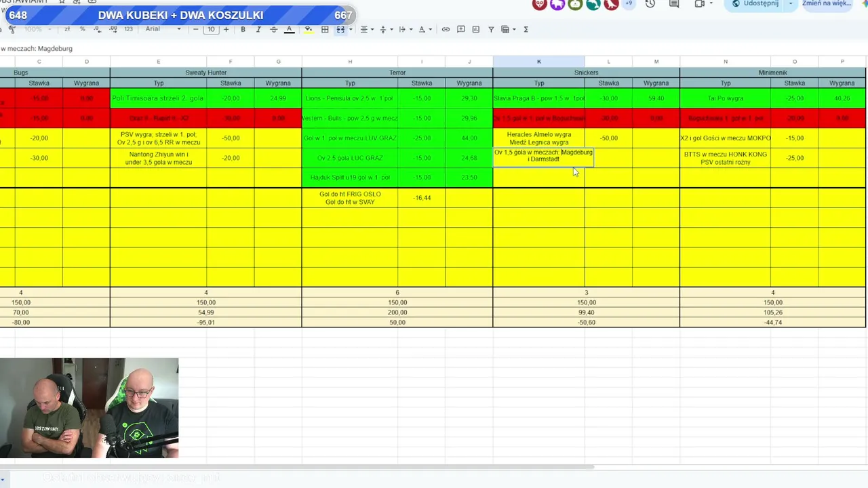Click the streamers webcam overlay

89,409
